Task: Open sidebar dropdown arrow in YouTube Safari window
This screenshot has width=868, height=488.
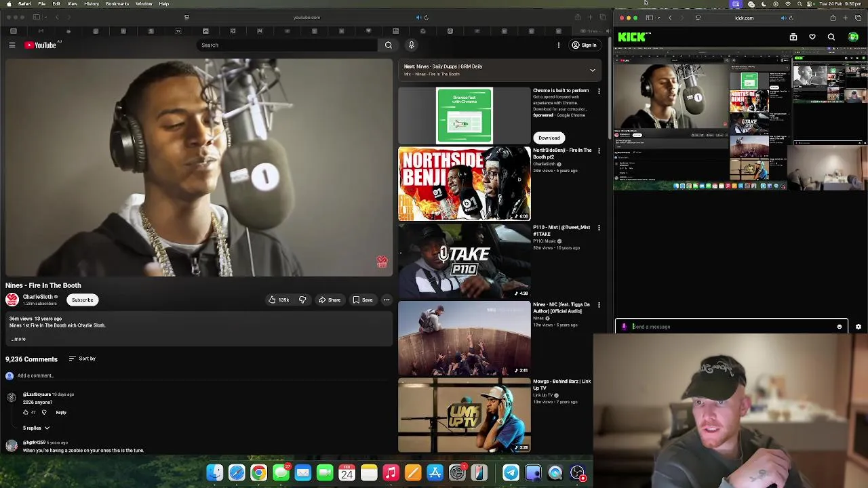Action: click(45, 18)
